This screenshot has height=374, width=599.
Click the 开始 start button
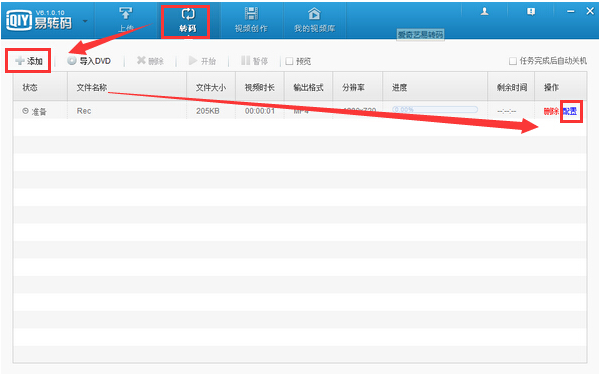click(x=202, y=61)
